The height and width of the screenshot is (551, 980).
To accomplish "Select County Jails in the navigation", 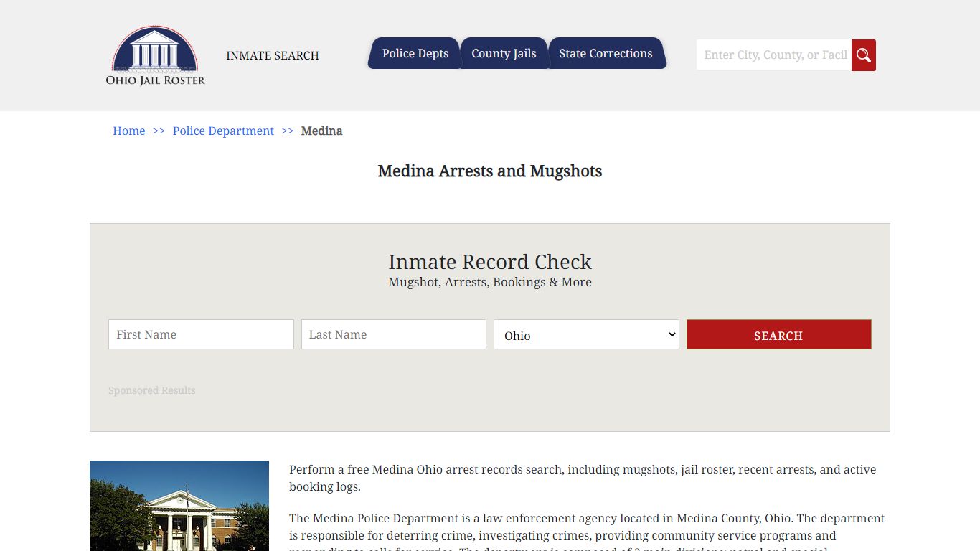I will pyautogui.click(x=504, y=53).
